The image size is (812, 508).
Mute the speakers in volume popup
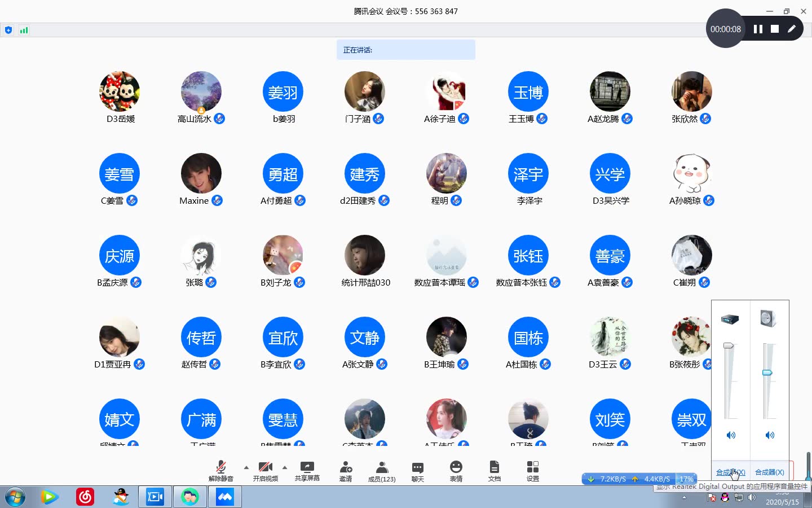[770, 435]
